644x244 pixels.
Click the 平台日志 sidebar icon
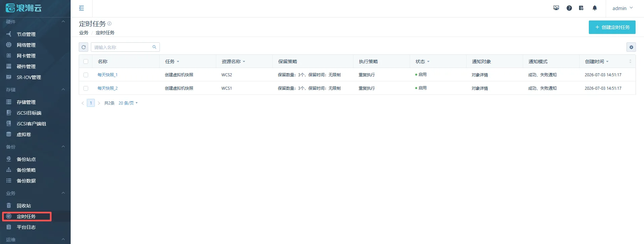[9, 227]
